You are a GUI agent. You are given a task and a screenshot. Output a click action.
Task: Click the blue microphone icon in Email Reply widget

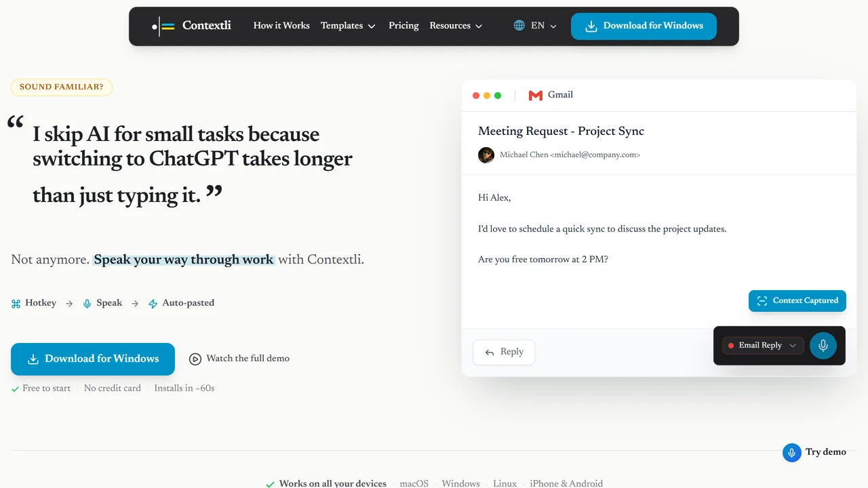[823, 345]
